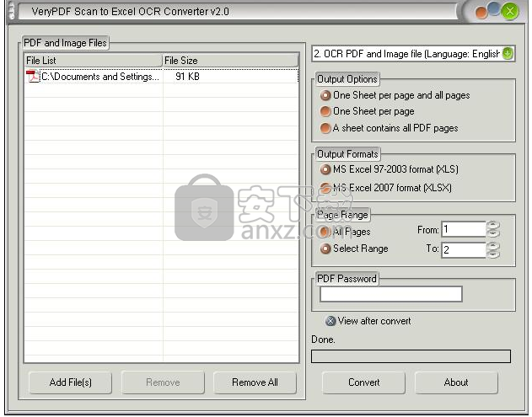Viewport: 532px width, 417px height.
Task: Choose MS Excel 2007 format (XLSX)
Action: click(386, 188)
